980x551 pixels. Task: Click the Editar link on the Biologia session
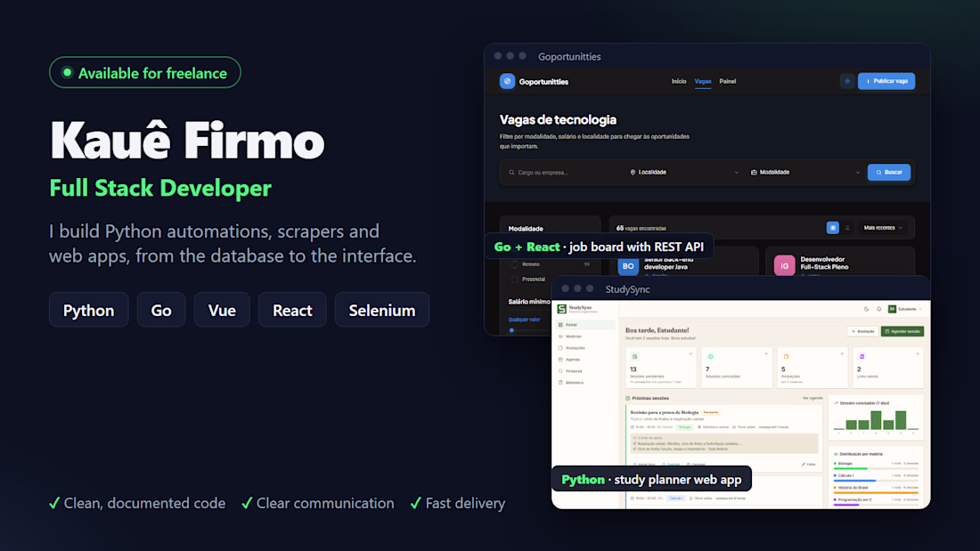tap(809, 464)
